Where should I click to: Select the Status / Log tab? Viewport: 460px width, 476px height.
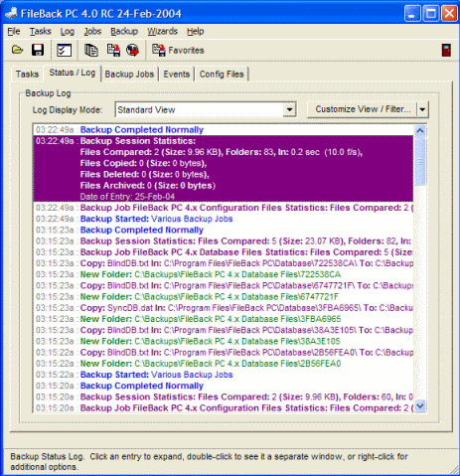coord(73,73)
